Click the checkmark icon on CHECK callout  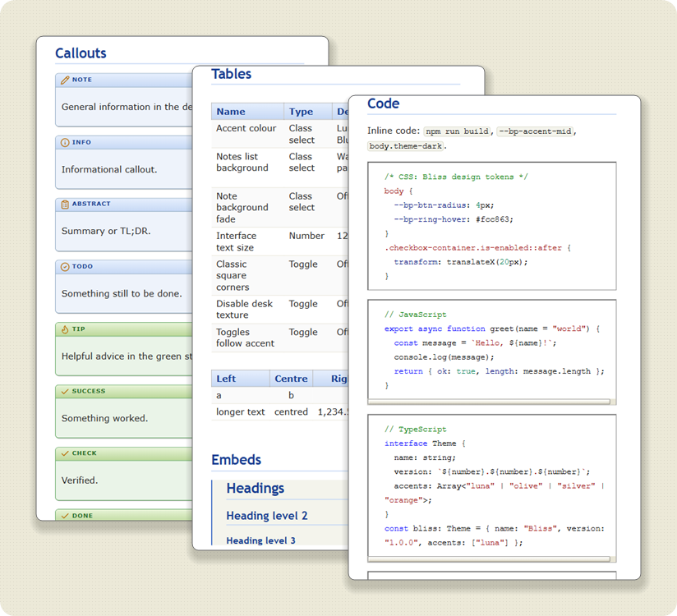(65, 453)
